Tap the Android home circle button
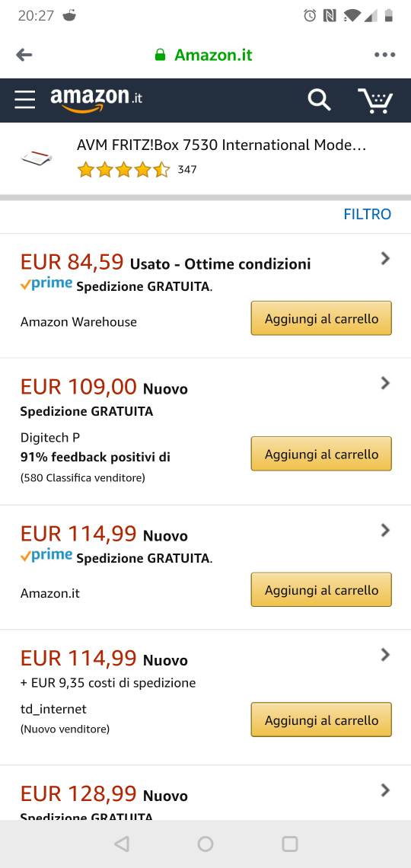 point(205,844)
